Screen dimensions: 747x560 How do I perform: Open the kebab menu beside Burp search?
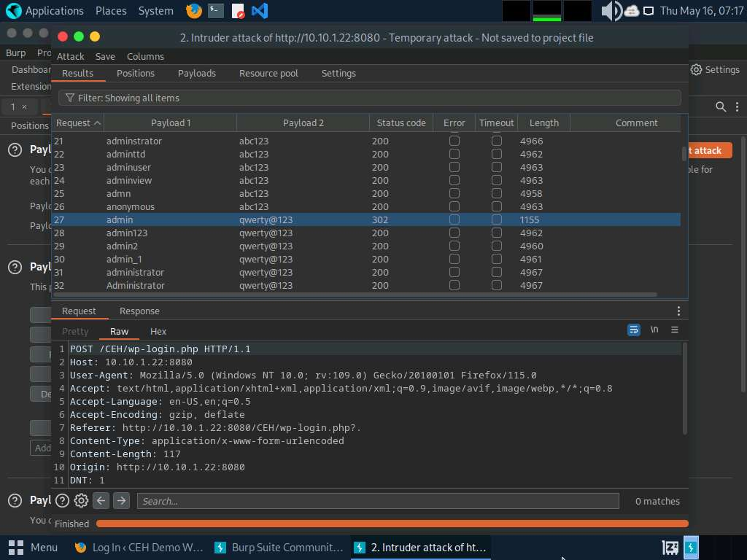[737, 106]
